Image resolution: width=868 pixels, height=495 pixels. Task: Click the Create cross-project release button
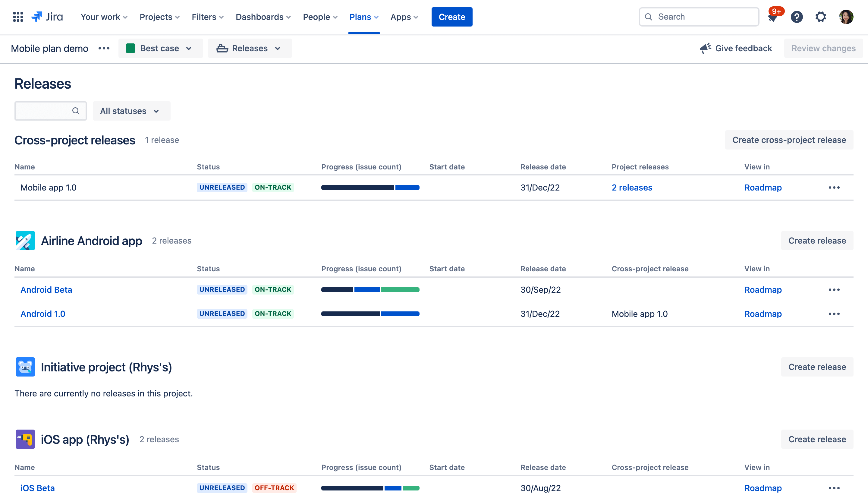pyautogui.click(x=789, y=140)
